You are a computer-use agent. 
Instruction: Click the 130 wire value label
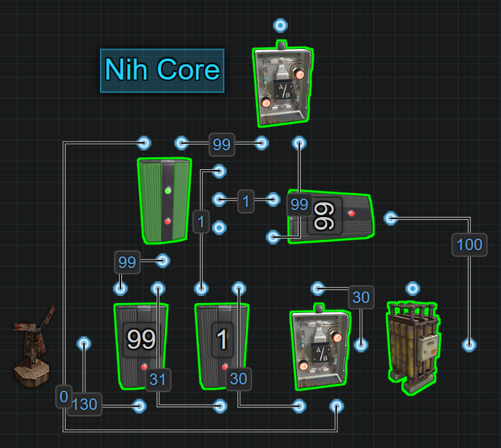(x=85, y=405)
